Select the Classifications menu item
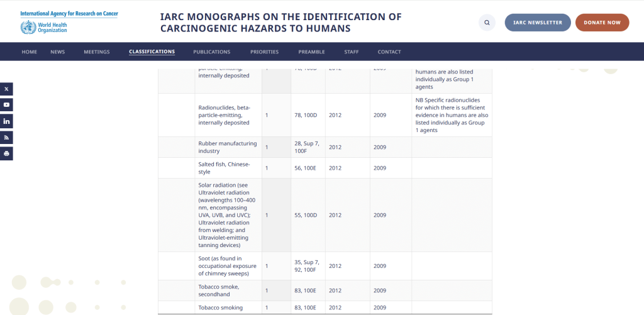 [152, 52]
